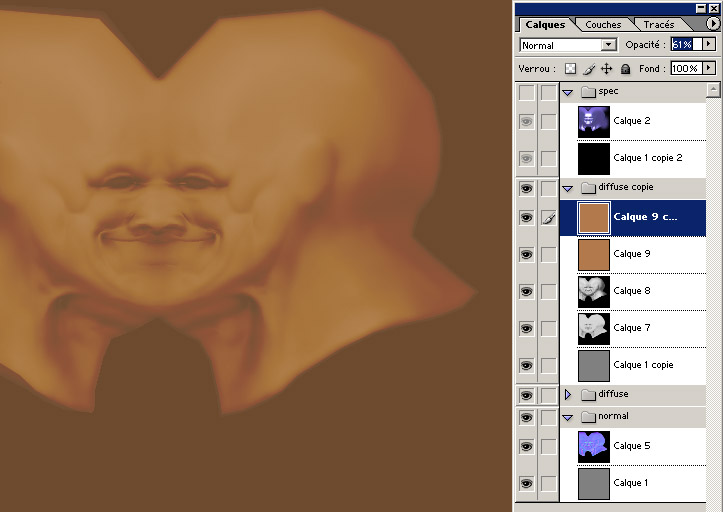Click the brown Calque 9 thumbnail
This screenshot has width=723, height=512.
coord(594,255)
